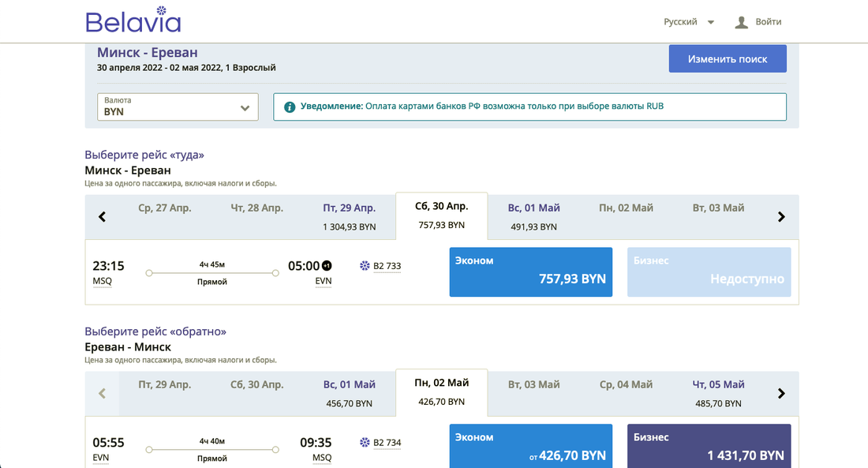Click the previous dates arrow for outbound flight
This screenshot has height=468, width=868.
(102, 217)
